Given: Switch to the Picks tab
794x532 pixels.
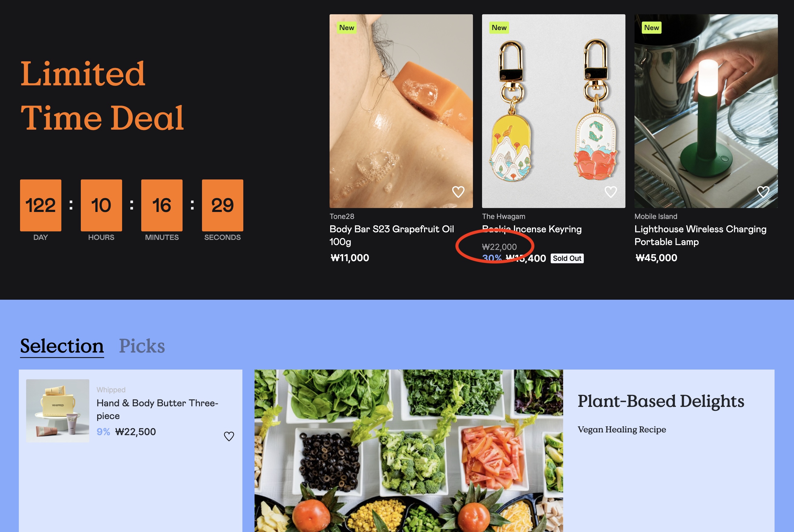Looking at the screenshot, I should [x=142, y=346].
